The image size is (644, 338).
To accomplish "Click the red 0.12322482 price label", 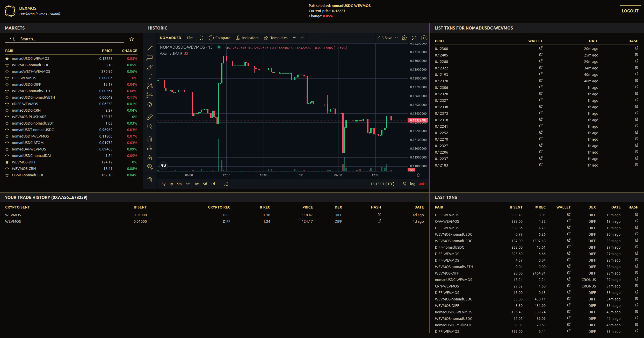I will coord(418,120).
